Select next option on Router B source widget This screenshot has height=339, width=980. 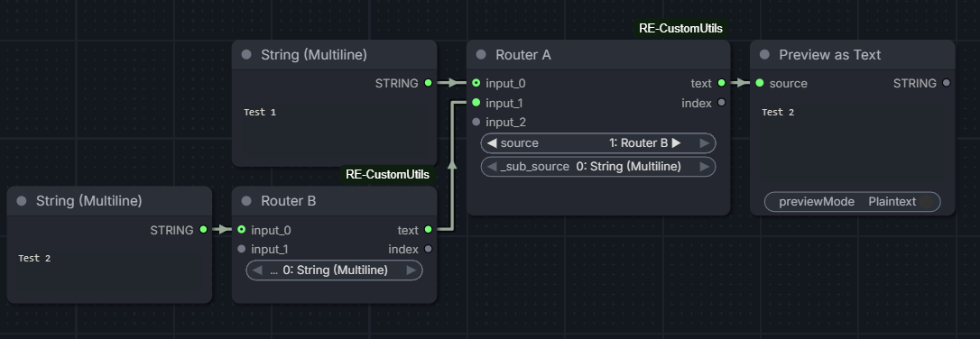tap(411, 270)
